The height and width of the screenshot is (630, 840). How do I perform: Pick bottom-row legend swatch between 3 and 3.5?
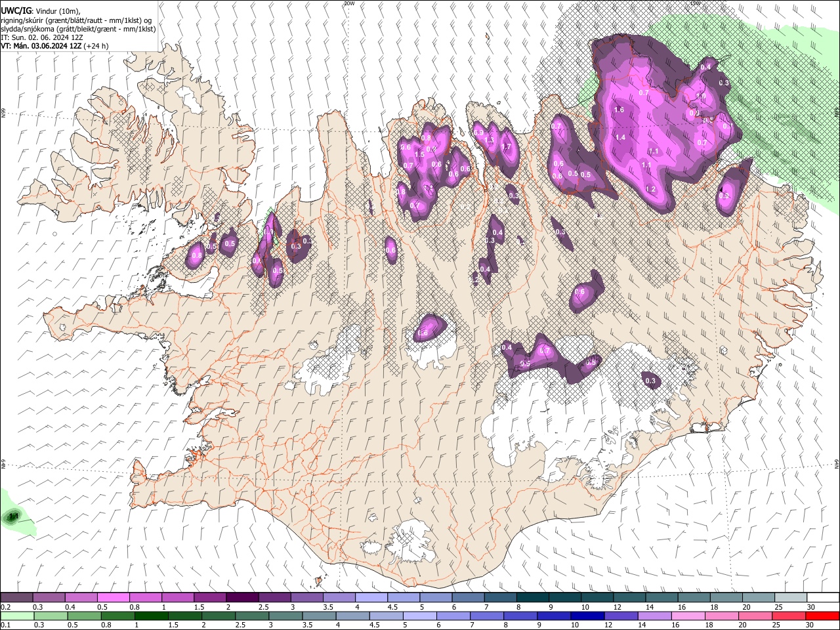pyautogui.click(x=285, y=616)
